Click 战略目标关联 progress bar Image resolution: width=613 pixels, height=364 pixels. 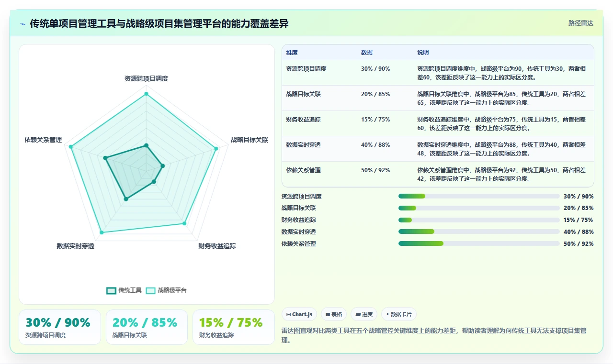click(479, 208)
